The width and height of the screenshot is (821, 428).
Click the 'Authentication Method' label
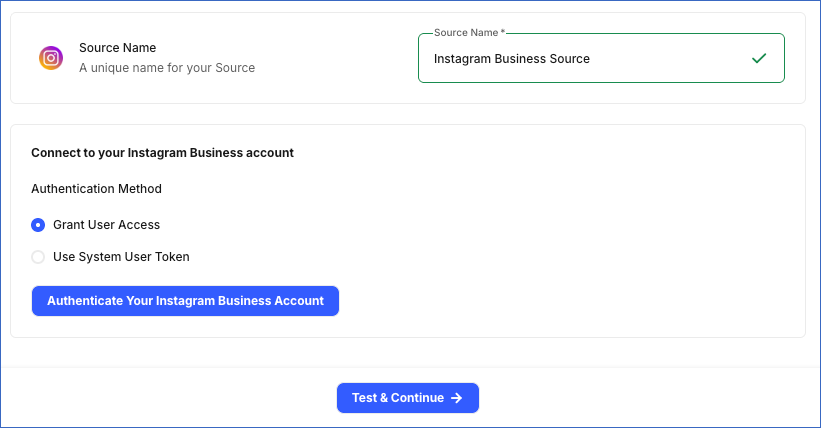point(96,189)
